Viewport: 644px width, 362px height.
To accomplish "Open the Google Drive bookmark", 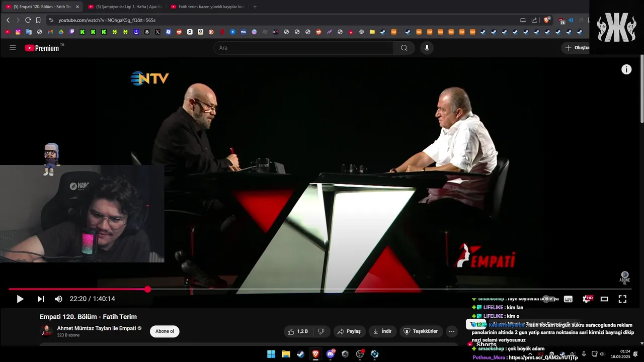I will point(61,32).
